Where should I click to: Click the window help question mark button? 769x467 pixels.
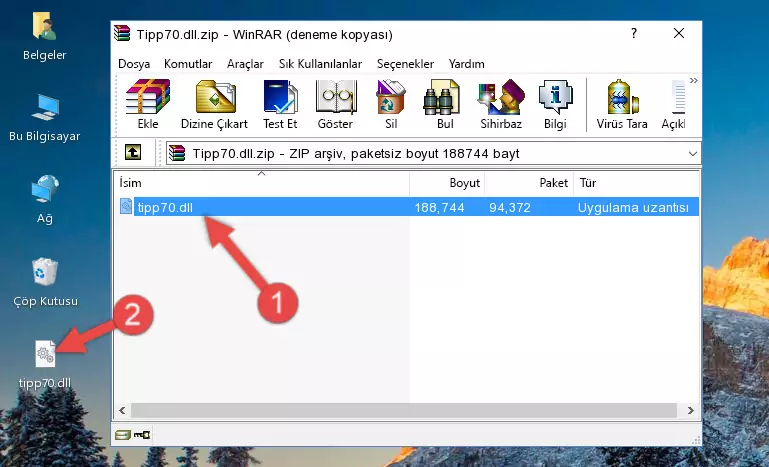(x=634, y=33)
